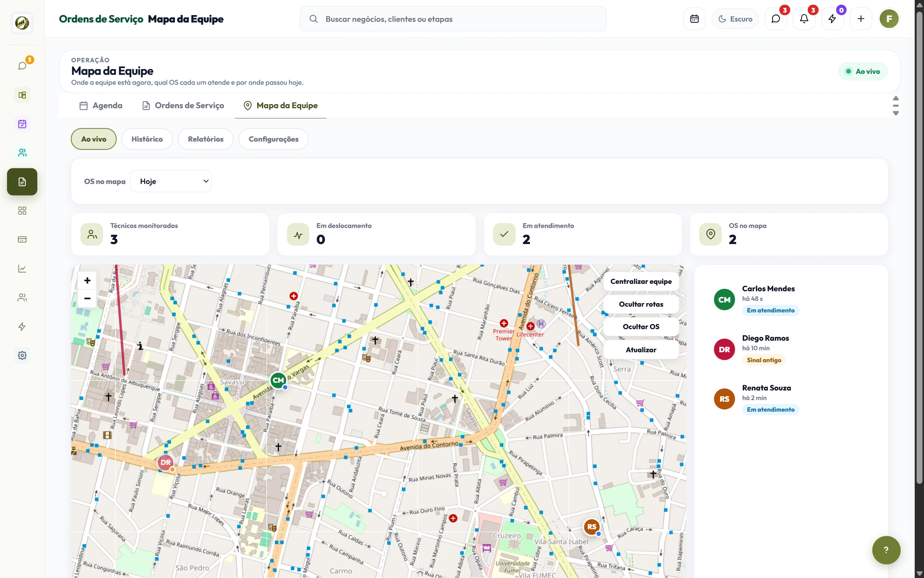Screen dimensions: 924x578
Task: Select the Histórico filter pill
Action: tap(147, 139)
